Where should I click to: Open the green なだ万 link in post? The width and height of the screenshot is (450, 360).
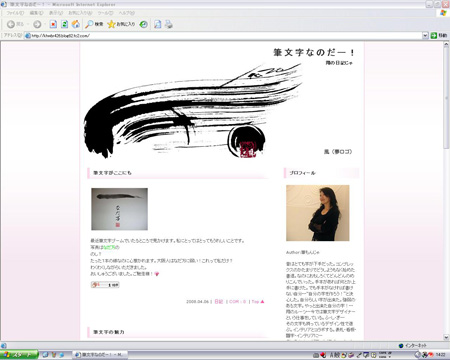[x=109, y=247]
